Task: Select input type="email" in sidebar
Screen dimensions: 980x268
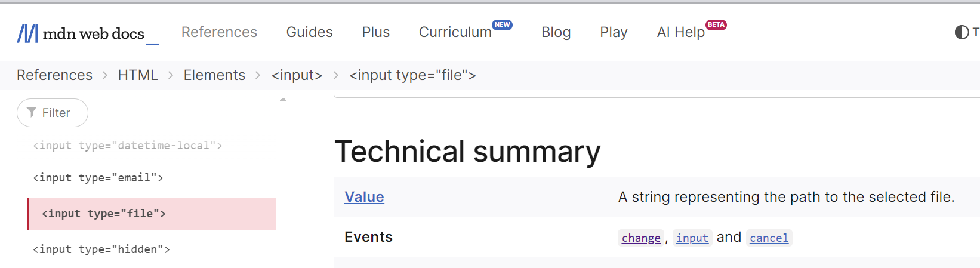Action: tap(98, 178)
